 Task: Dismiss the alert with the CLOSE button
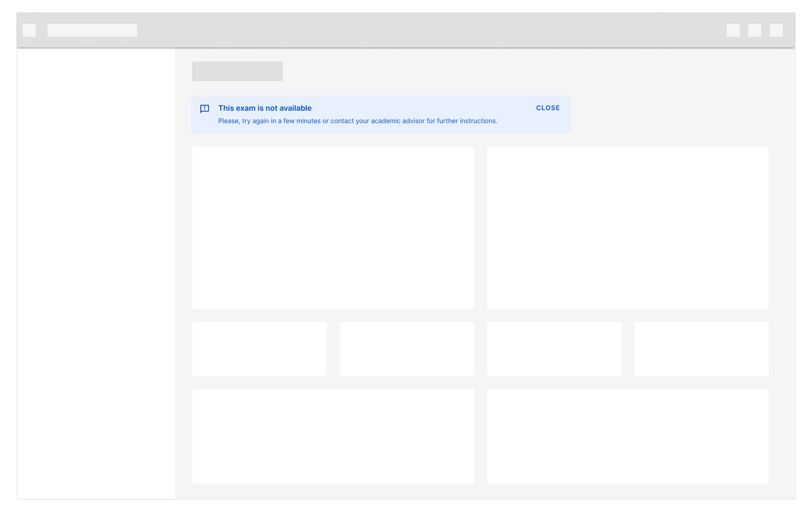point(547,108)
